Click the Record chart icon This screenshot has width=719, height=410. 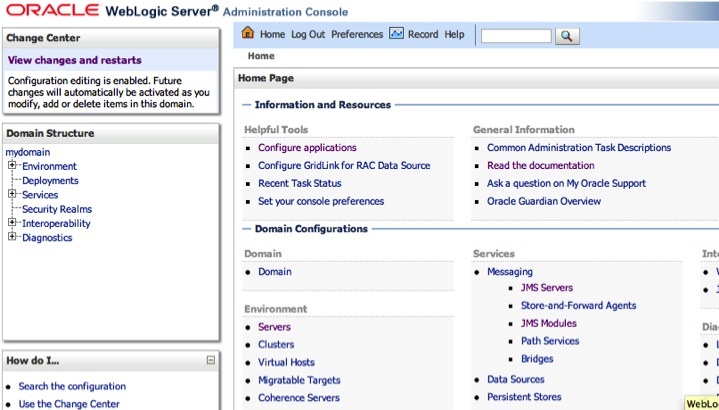[396, 34]
